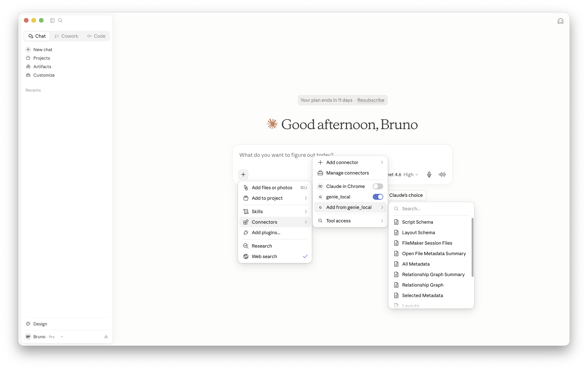588x370 pixels.
Task: Click the Claude in Chrome icon
Action: coord(320,186)
